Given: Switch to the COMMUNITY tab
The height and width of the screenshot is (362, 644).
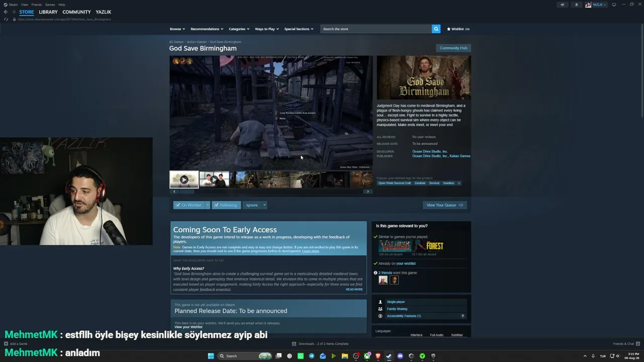Looking at the screenshot, I should 76,12.
